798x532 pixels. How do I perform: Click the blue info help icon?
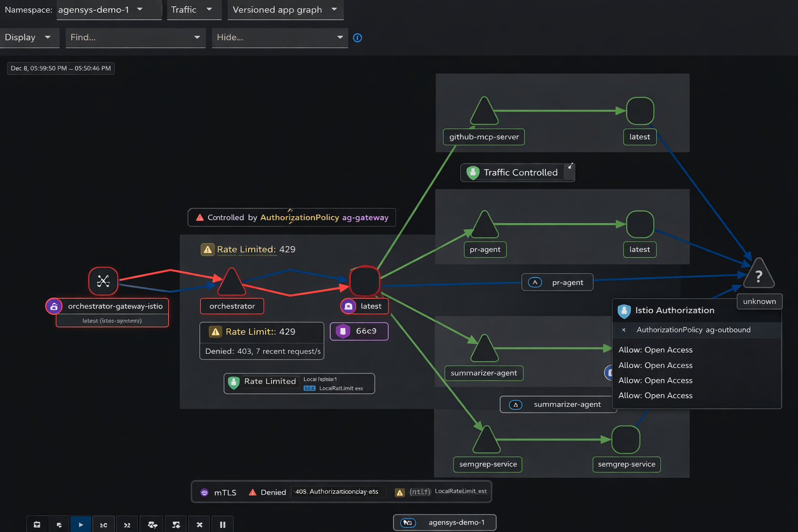click(x=357, y=38)
